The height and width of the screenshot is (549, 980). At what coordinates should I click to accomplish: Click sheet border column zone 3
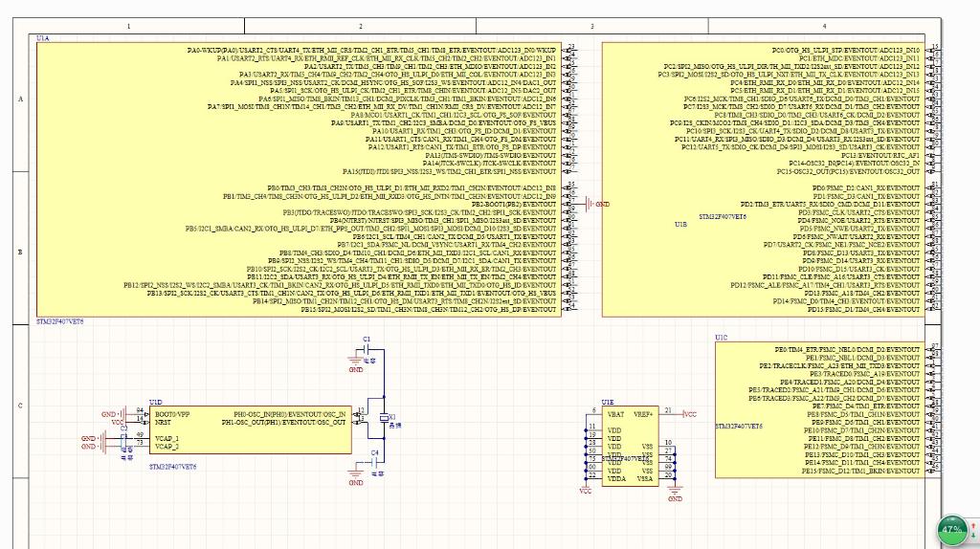click(591, 26)
